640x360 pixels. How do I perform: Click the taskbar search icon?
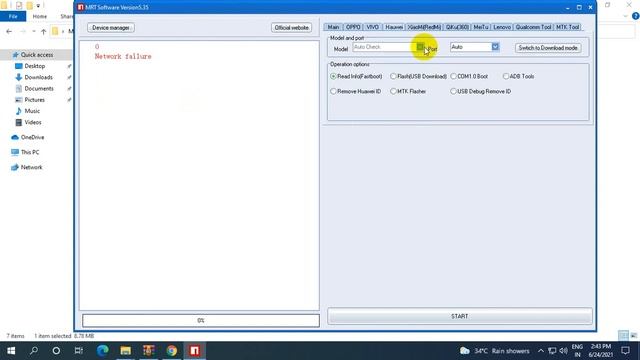coord(34,351)
